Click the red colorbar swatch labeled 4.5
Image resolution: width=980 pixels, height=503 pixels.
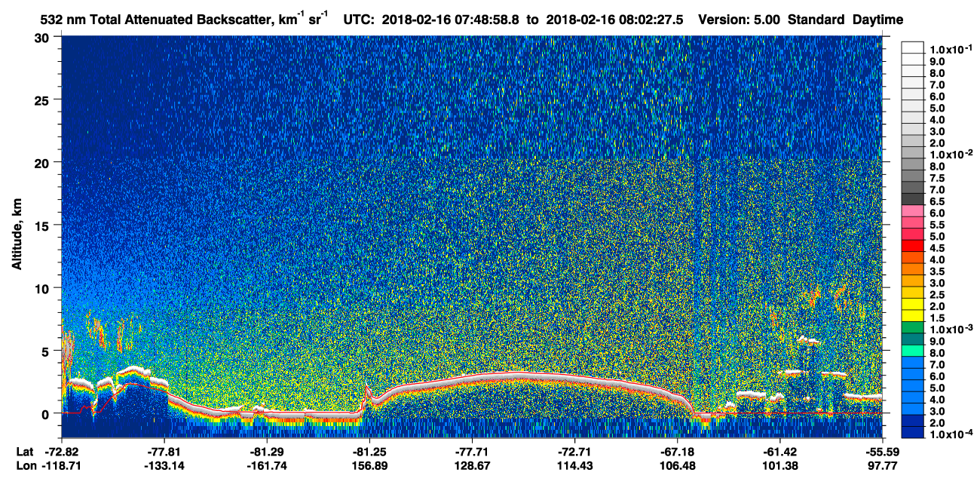tap(912, 247)
